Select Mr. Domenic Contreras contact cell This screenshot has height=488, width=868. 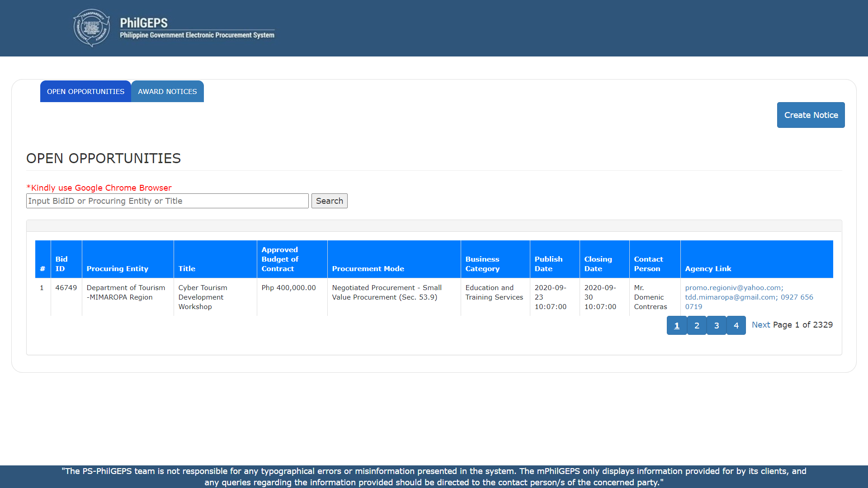coord(655,297)
